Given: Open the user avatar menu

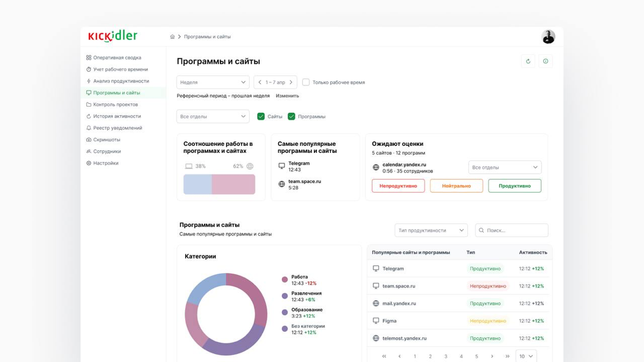Looking at the screenshot, I should pos(548,36).
